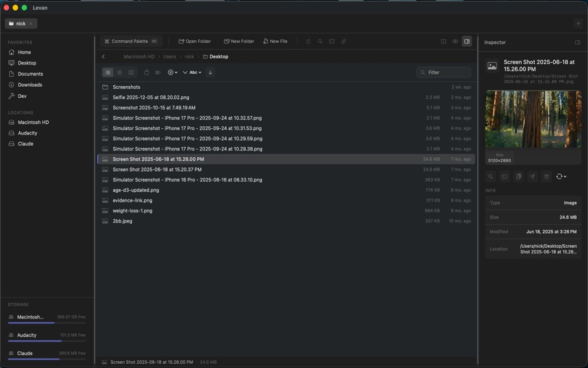Open the Command Palette
This screenshot has height=368, width=588.
[x=131, y=42]
